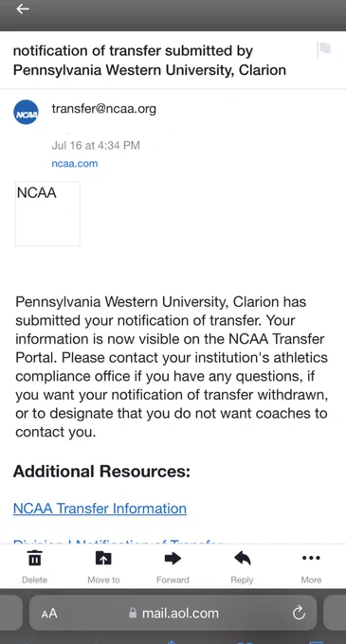Open the NCAA sender avatar
Screen dimensions: 346x644
tap(26, 112)
